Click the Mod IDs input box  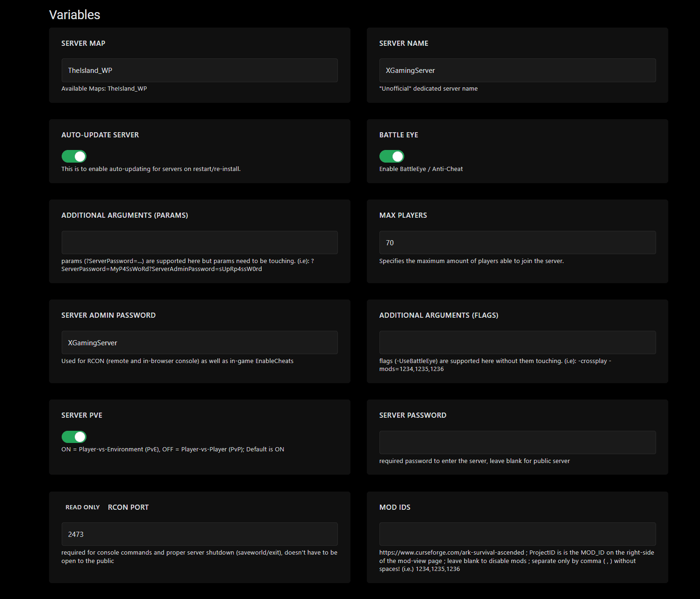click(x=517, y=534)
